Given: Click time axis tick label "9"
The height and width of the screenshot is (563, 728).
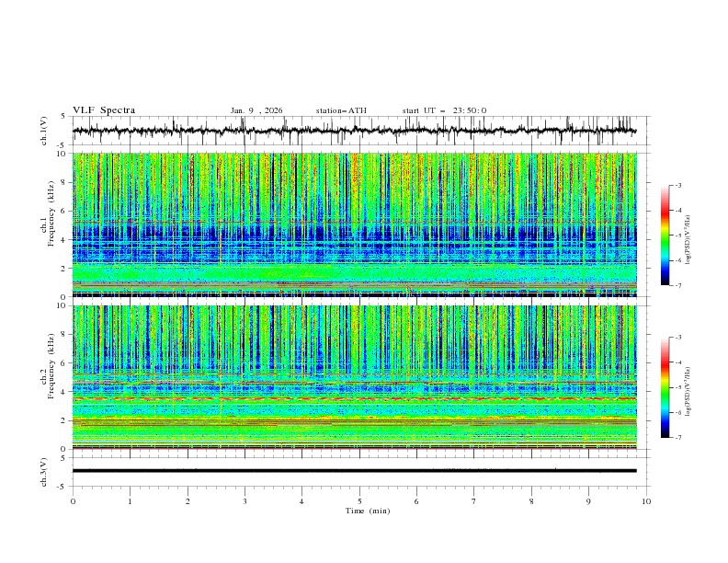Looking at the screenshot, I should 588,501.
